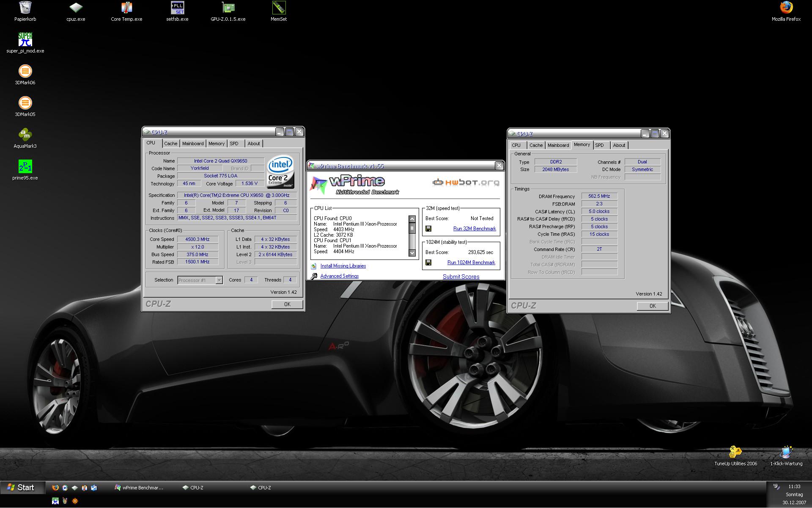Select the MemSet desktop icon
Image resolution: width=812 pixels, height=508 pixels.
click(279, 11)
